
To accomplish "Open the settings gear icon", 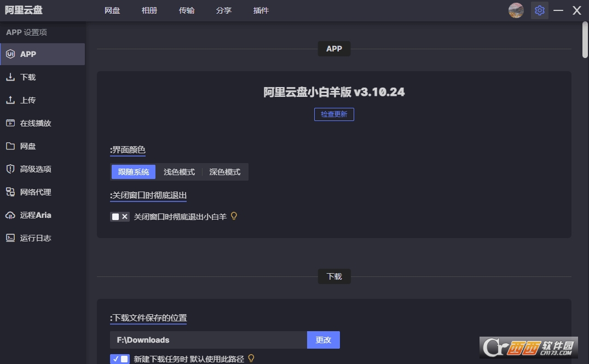I will [539, 10].
